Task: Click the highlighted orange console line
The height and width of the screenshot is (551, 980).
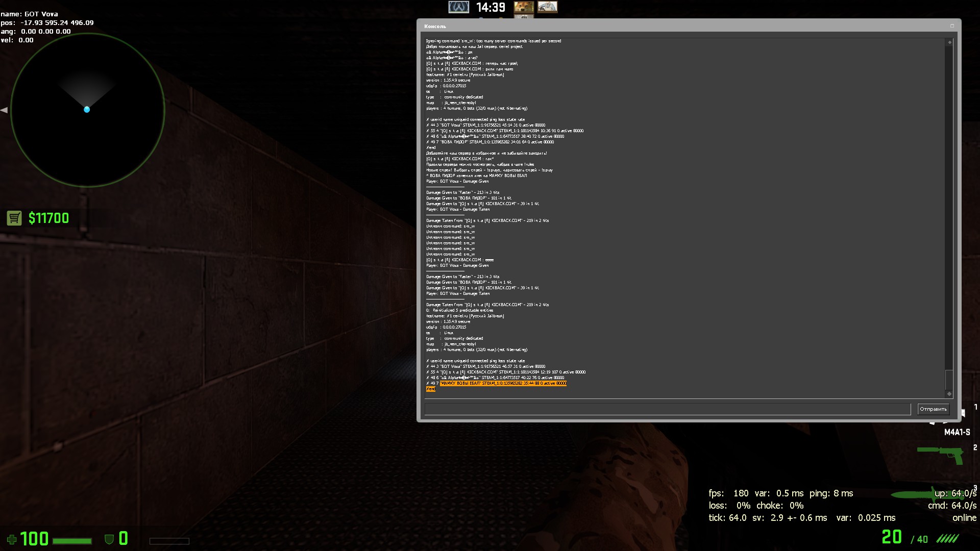Action: (503, 383)
